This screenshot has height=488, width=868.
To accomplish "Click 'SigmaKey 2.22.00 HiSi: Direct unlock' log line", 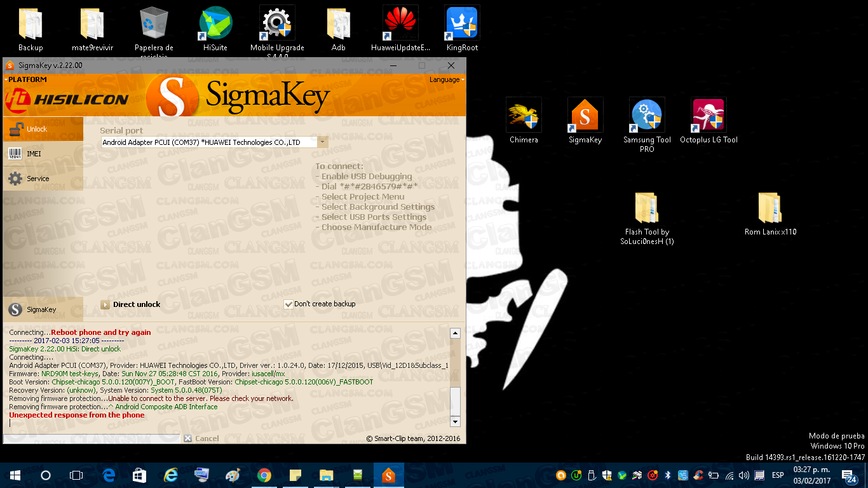I will coord(65,349).
